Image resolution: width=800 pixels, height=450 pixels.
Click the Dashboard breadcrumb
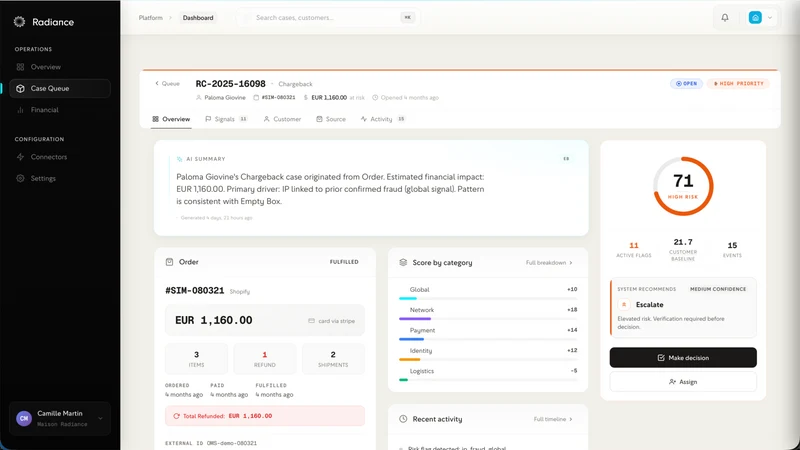click(x=198, y=17)
